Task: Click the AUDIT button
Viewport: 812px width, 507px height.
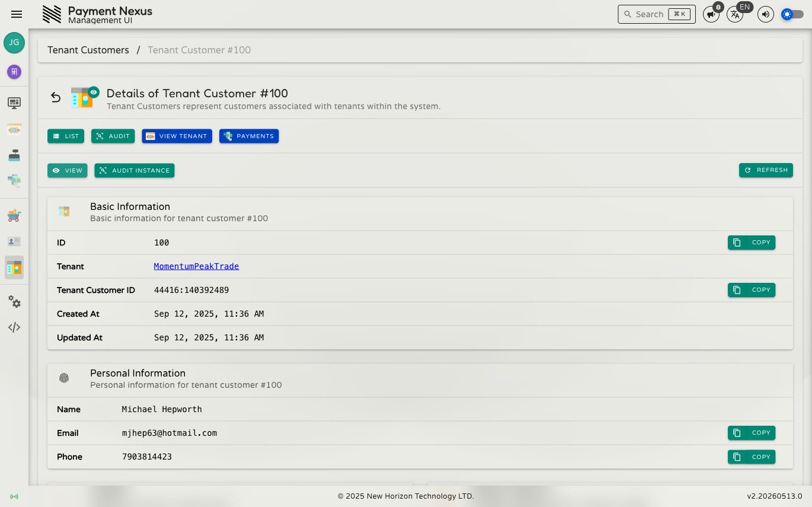Action: coord(113,136)
